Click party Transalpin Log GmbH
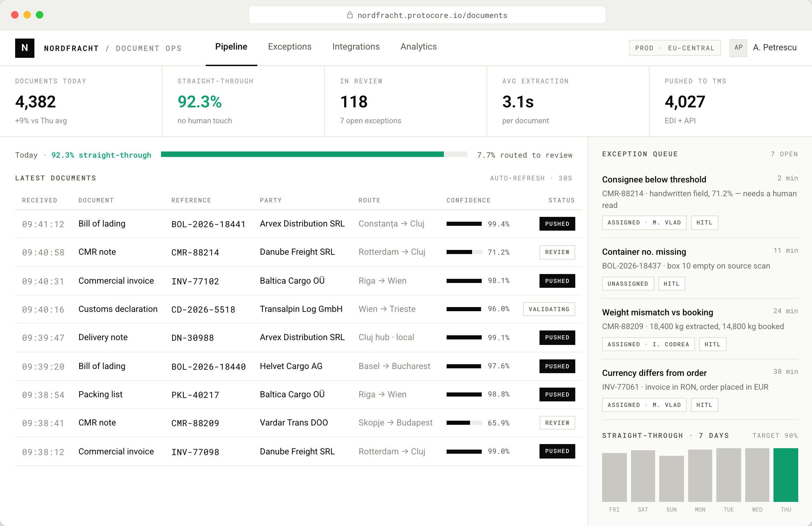812x526 pixels. 301,309
